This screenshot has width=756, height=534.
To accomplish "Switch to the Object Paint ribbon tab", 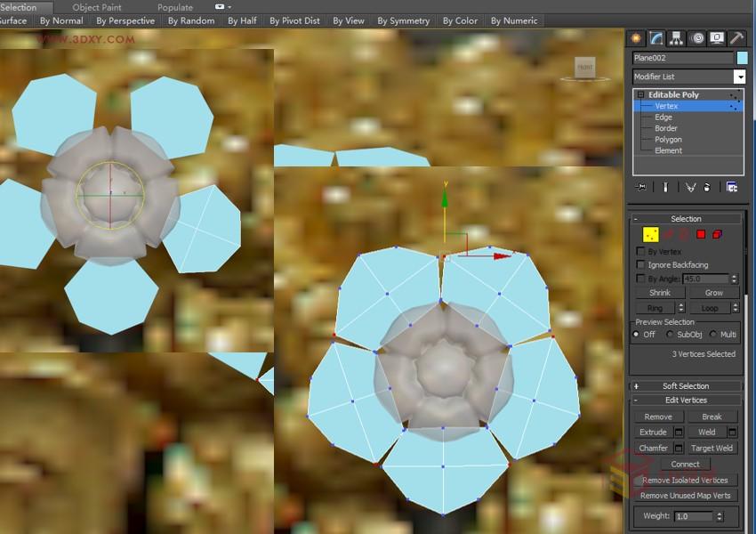I will coord(98,6).
